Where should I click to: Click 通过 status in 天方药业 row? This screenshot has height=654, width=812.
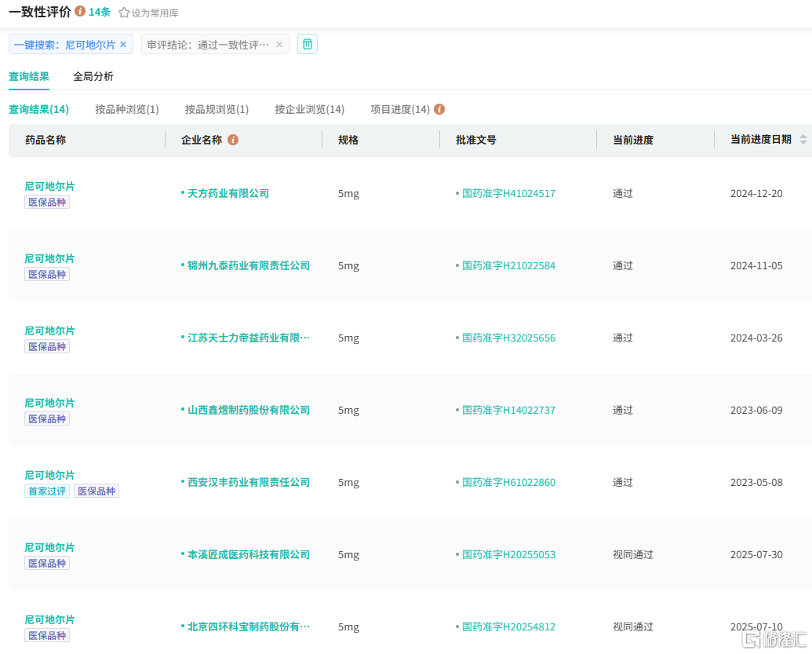click(x=622, y=193)
